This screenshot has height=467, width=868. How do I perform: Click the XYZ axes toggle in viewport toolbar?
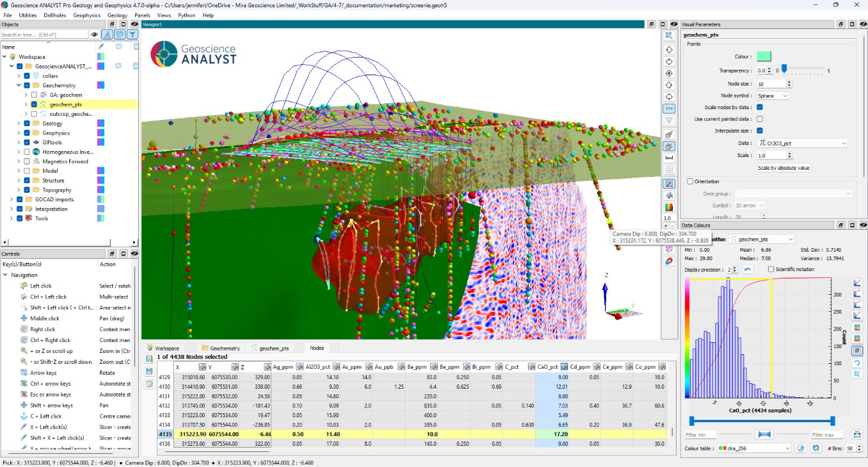click(x=669, y=109)
